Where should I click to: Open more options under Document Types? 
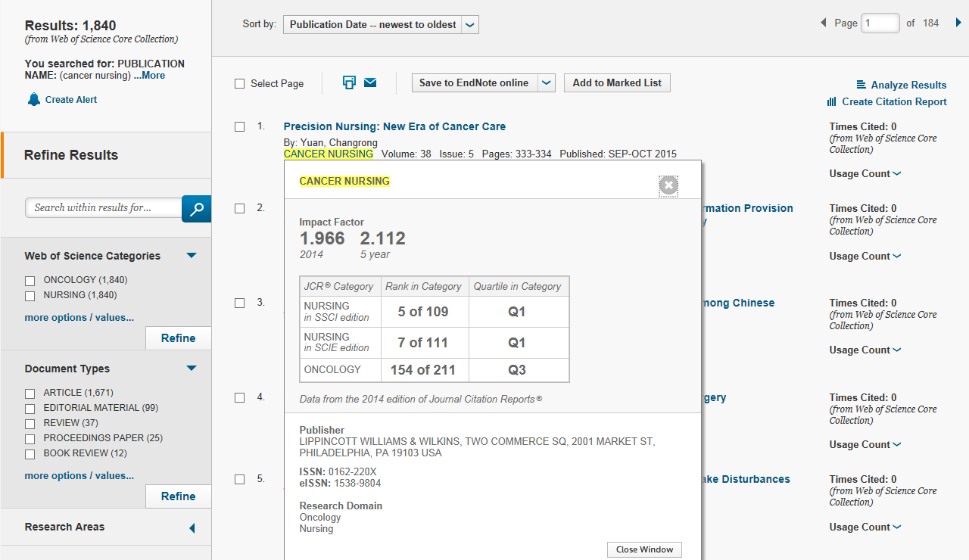(x=79, y=476)
